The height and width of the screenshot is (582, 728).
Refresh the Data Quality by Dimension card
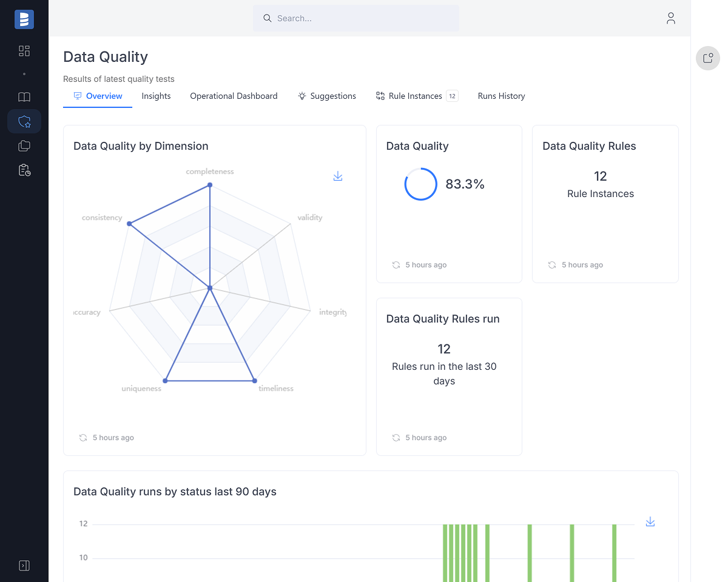[83, 438]
